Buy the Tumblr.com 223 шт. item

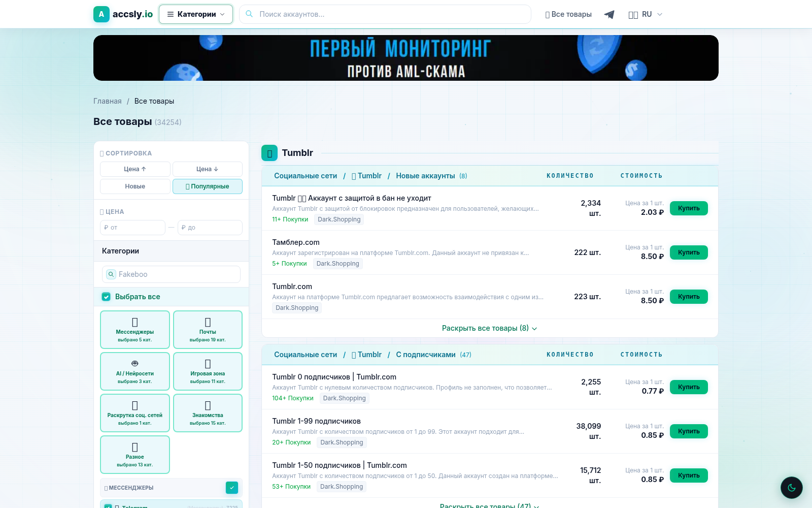point(689,297)
